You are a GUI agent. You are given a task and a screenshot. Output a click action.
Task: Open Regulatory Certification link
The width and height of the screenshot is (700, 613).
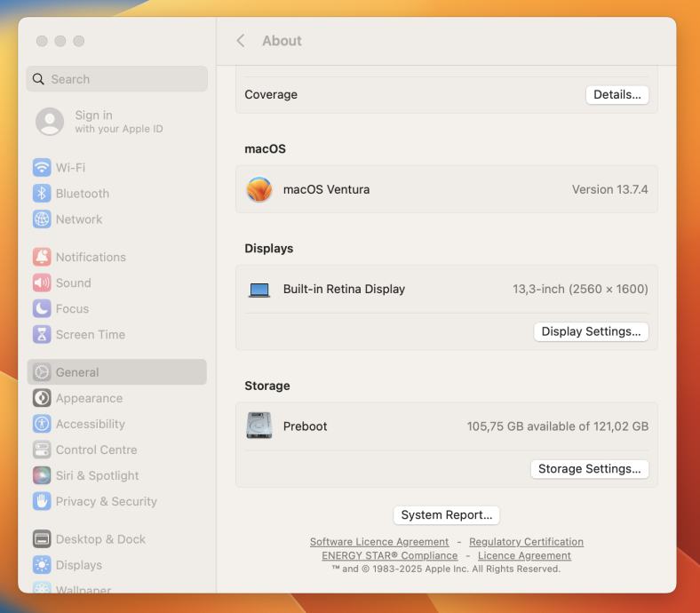pyautogui.click(x=526, y=542)
